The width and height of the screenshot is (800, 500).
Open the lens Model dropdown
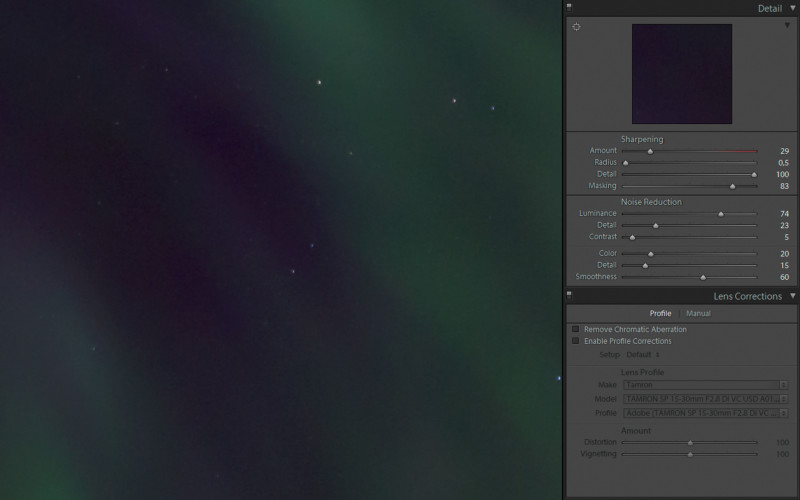click(704, 399)
